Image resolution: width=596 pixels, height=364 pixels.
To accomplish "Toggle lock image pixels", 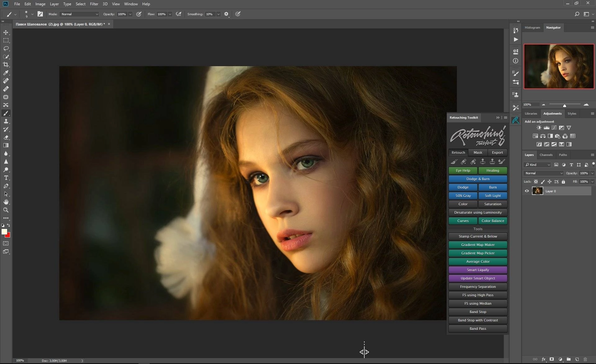I will coord(543,182).
